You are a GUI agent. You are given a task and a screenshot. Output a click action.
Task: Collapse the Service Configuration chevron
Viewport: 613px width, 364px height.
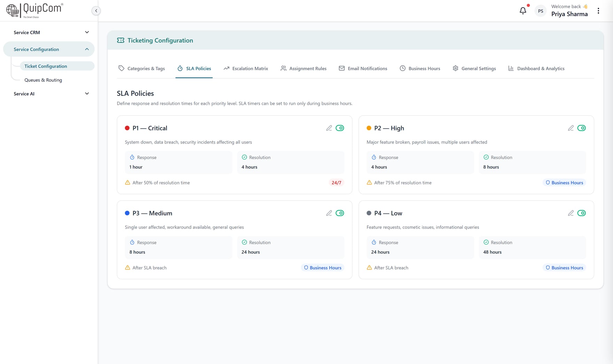coord(87,49)
